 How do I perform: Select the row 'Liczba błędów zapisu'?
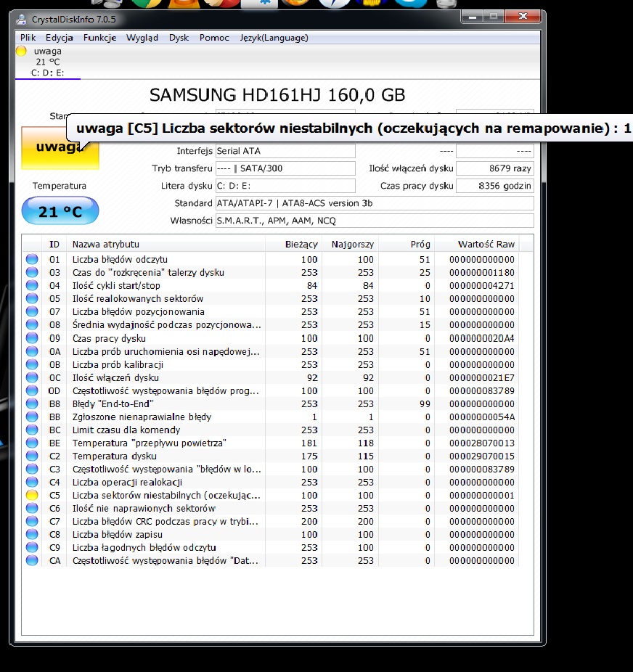pyautogui.click(x=270, y=534)
